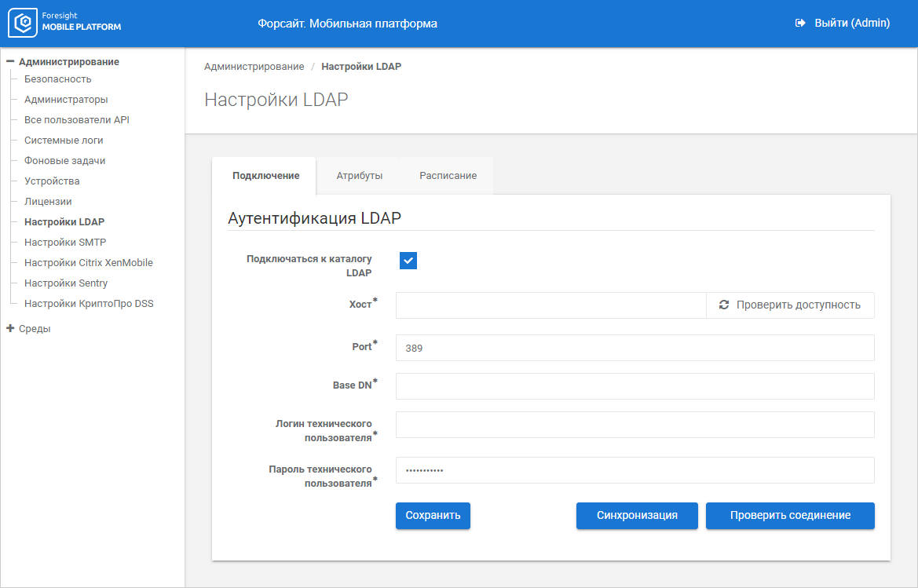
Task: Switch to the Атрибуты tab
Action: 359,176
